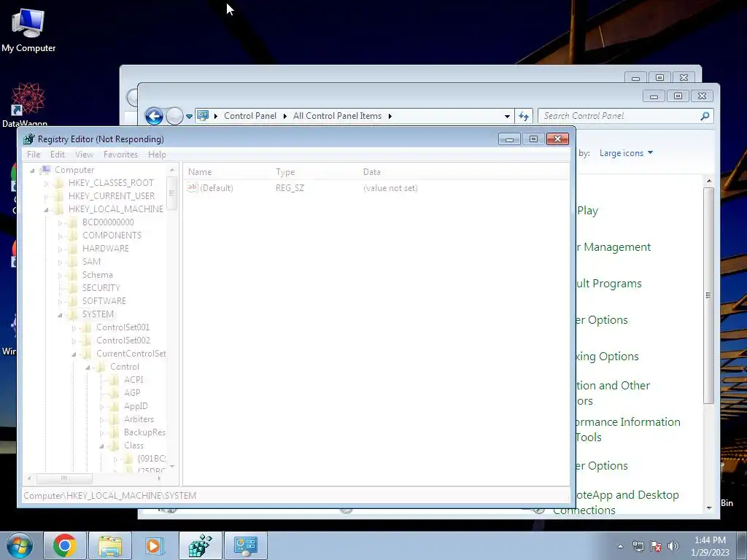Open the File menu in Registry Editor

pos(34,155)
